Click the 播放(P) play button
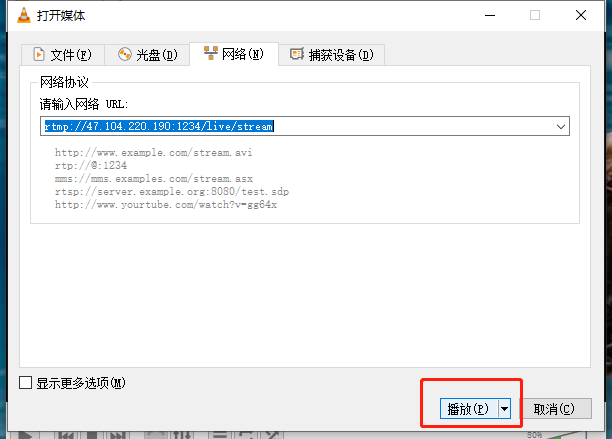The height and width of the screenshot is (439, 612). point(469,409)
